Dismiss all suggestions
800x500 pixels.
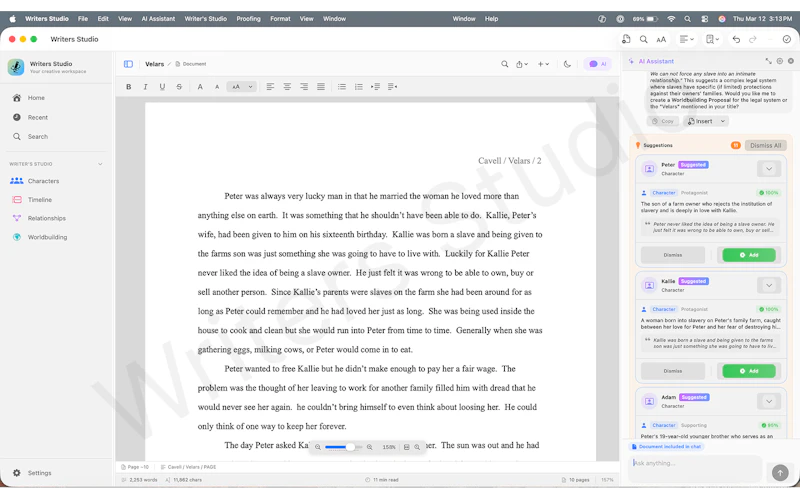765,145
